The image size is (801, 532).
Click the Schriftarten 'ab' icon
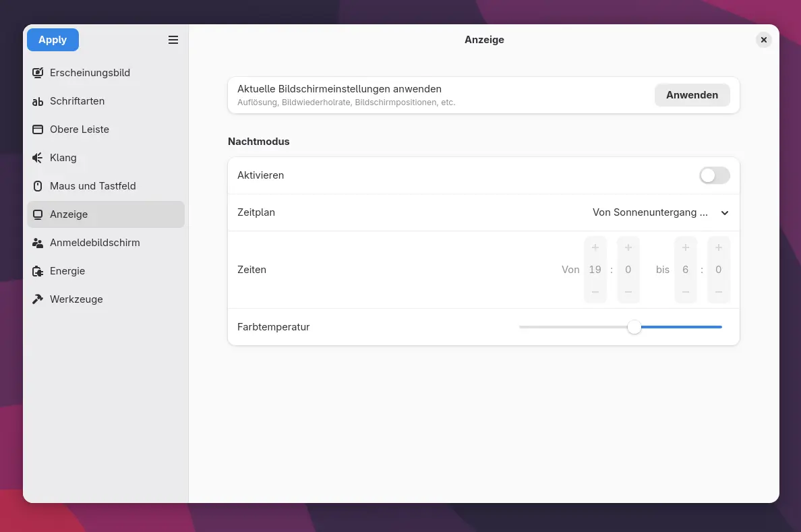tap(38, 101)
